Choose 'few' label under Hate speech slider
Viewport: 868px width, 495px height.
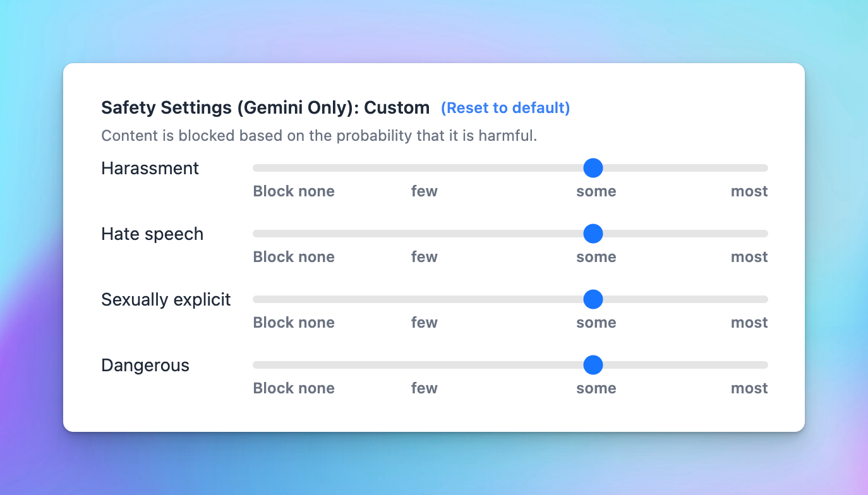425,257
